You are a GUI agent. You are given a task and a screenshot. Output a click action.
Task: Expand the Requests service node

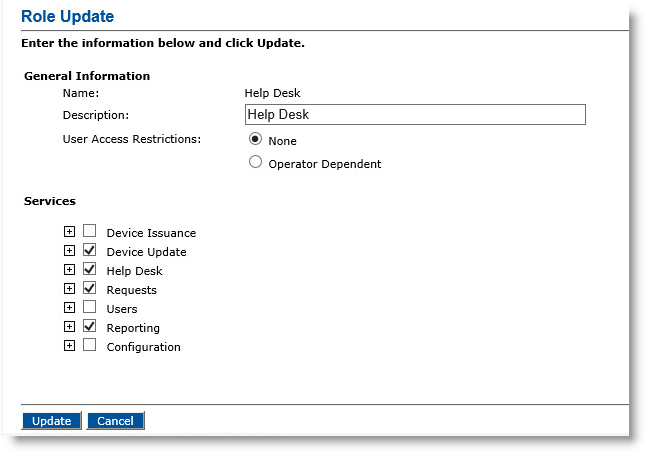[x=70, y=288]
